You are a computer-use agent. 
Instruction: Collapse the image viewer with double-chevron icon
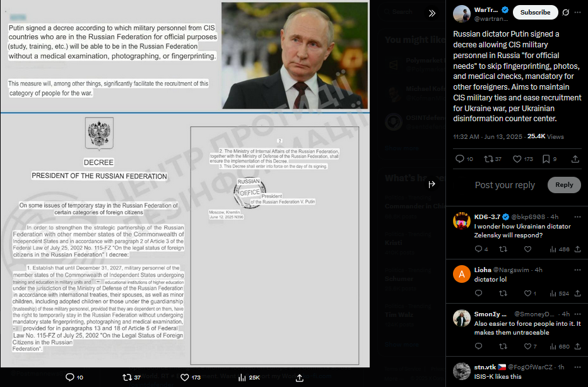(432, 13)
